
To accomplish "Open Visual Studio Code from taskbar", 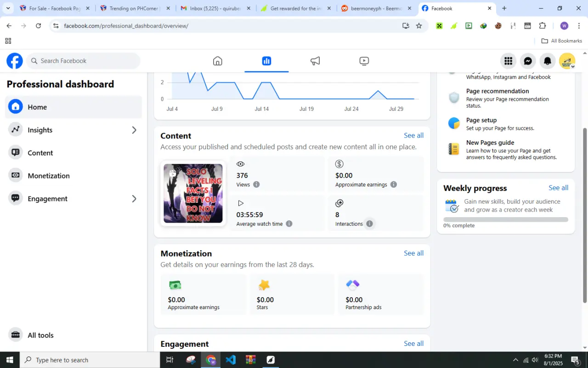I will coord(231,360).
